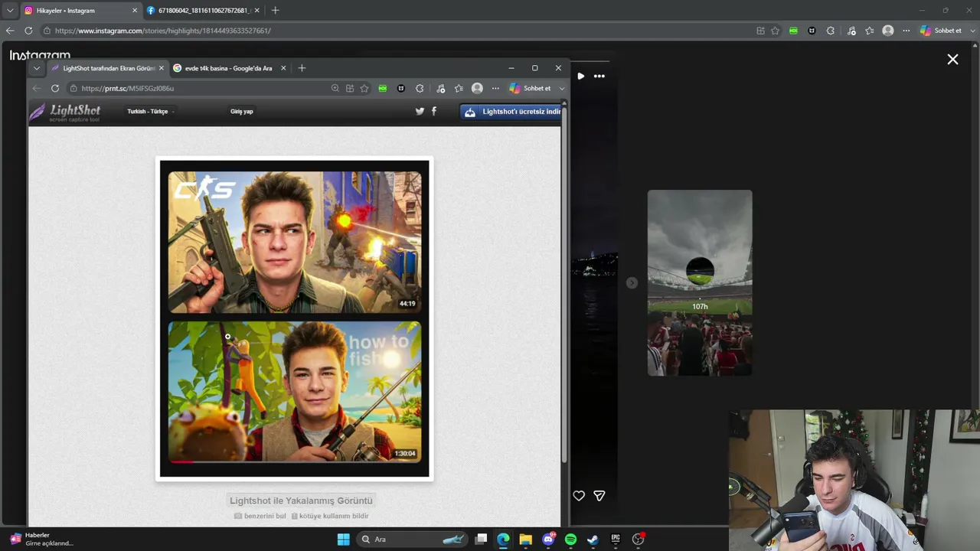The height and width of the screenshot is (551, 980).
Task: Open a new tab in Instagram browser window
Action: (276, 11)
